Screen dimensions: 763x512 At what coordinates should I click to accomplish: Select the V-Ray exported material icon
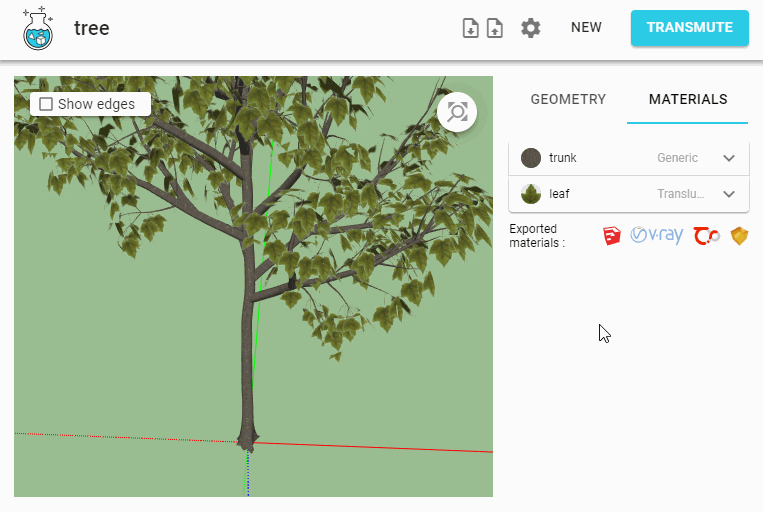pos(657,236)
